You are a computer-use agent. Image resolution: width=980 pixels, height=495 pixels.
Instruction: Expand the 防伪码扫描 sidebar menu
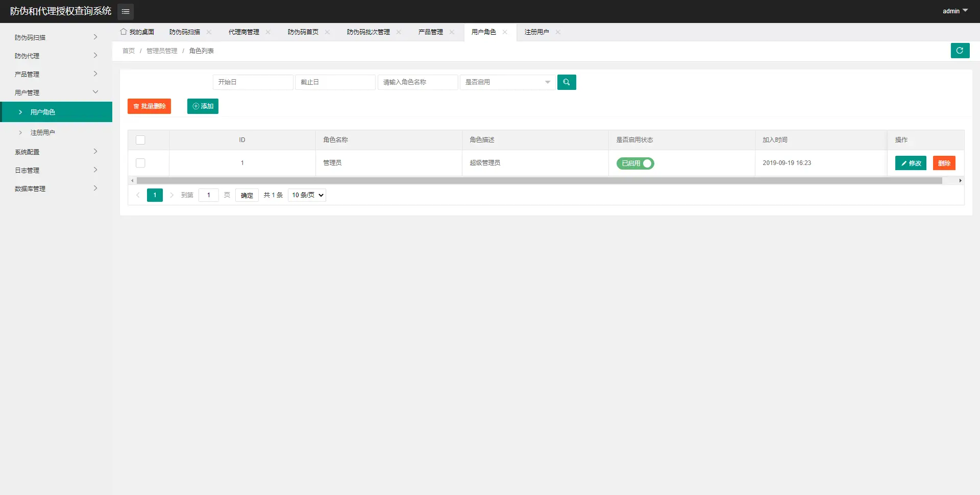pos(56,37)
